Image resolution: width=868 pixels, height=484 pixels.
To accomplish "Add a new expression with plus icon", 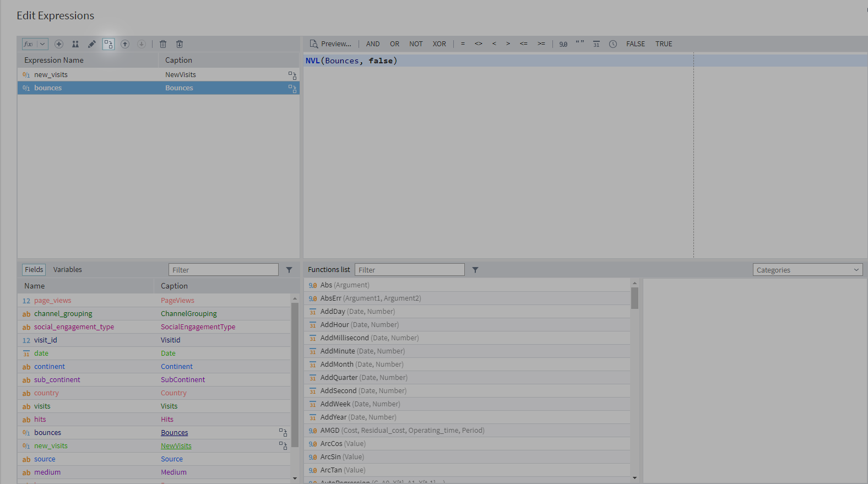I will (59, 44).
